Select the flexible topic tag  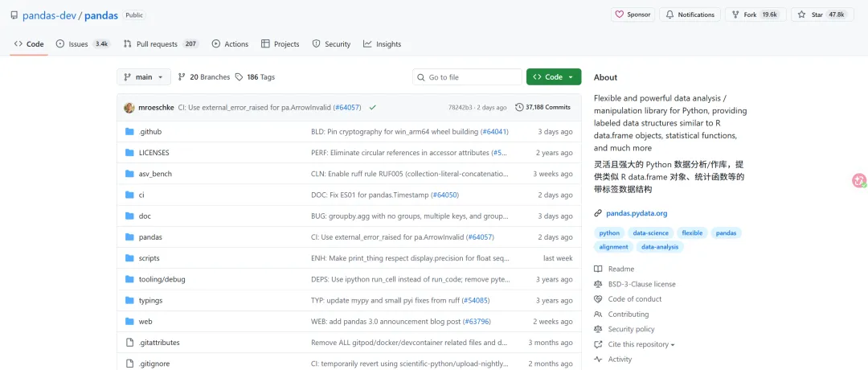click(x=693, y=233)
